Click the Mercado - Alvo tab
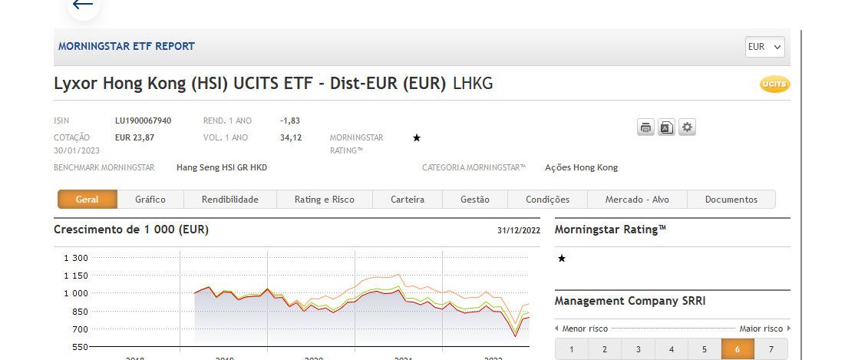The image size is (868, 360). [x=637, y=200]
